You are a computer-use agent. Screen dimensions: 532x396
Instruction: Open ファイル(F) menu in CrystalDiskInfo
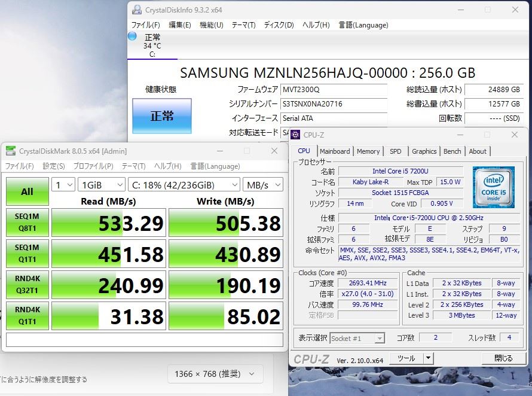tap(146, 25)
